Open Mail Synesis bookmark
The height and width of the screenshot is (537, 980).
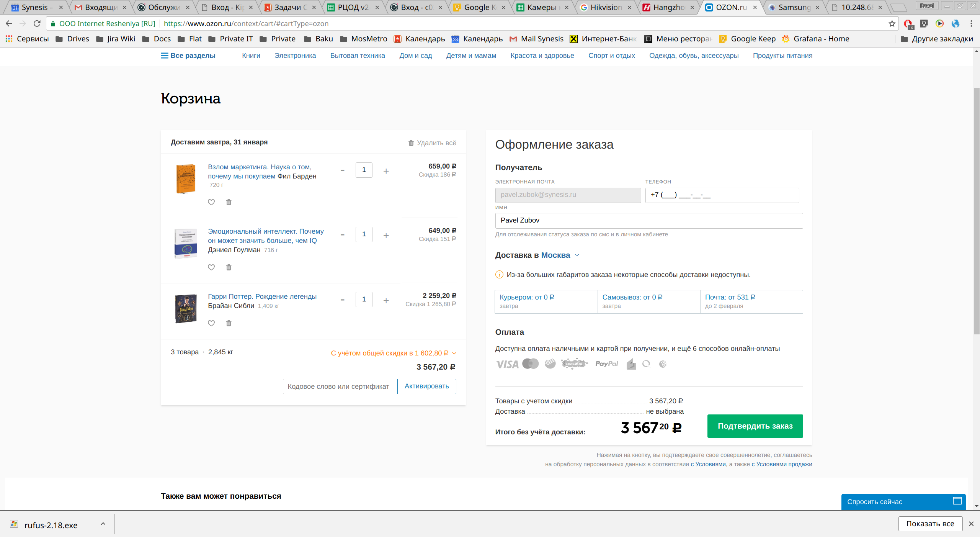point(536,39)
